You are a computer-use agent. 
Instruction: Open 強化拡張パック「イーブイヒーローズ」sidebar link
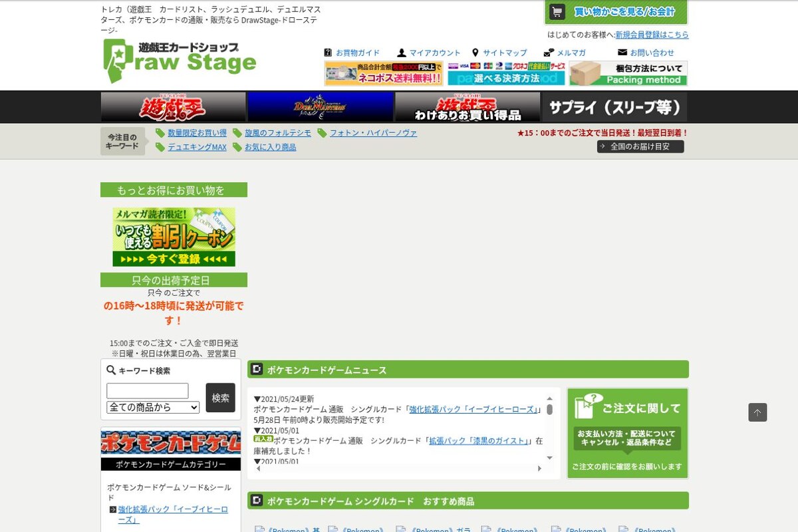click(173, 515)
